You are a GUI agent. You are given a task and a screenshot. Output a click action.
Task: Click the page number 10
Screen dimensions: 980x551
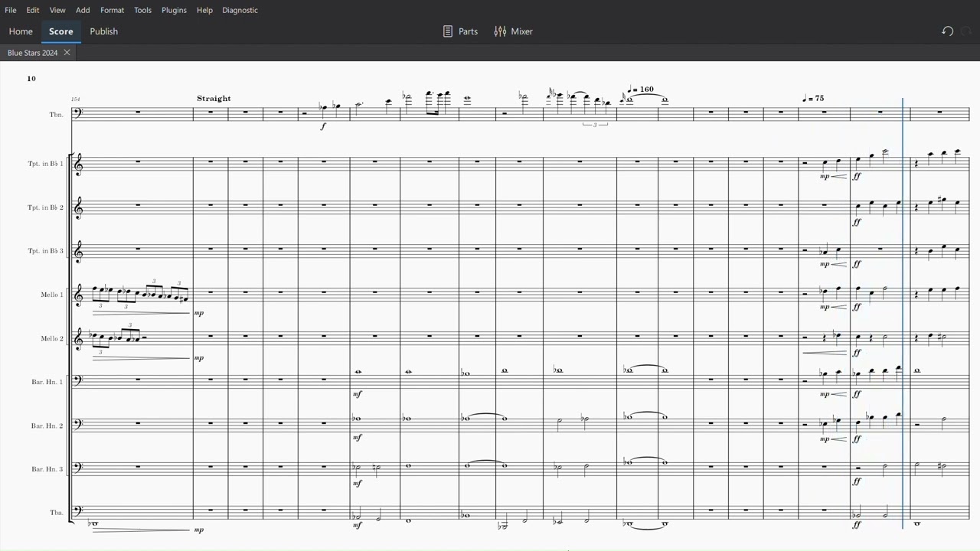click(31, 79)
